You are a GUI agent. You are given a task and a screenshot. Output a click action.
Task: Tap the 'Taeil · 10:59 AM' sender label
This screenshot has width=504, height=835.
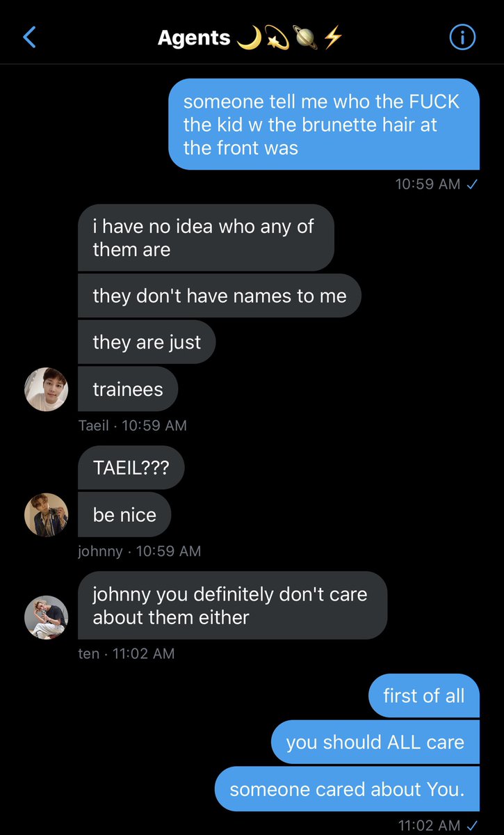click(133, 425)
